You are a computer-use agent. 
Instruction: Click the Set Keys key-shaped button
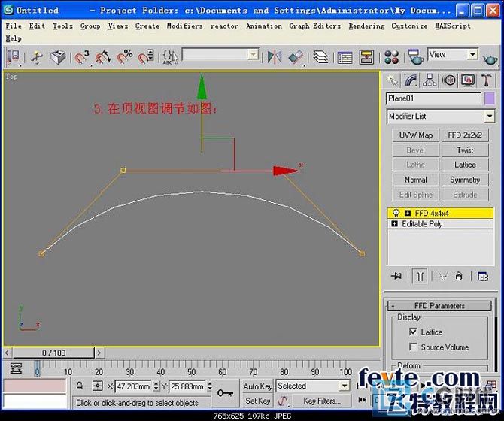tap(226, 393)
